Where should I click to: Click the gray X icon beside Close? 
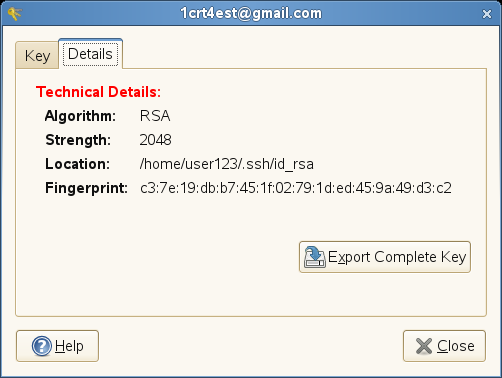coord(424,346)
